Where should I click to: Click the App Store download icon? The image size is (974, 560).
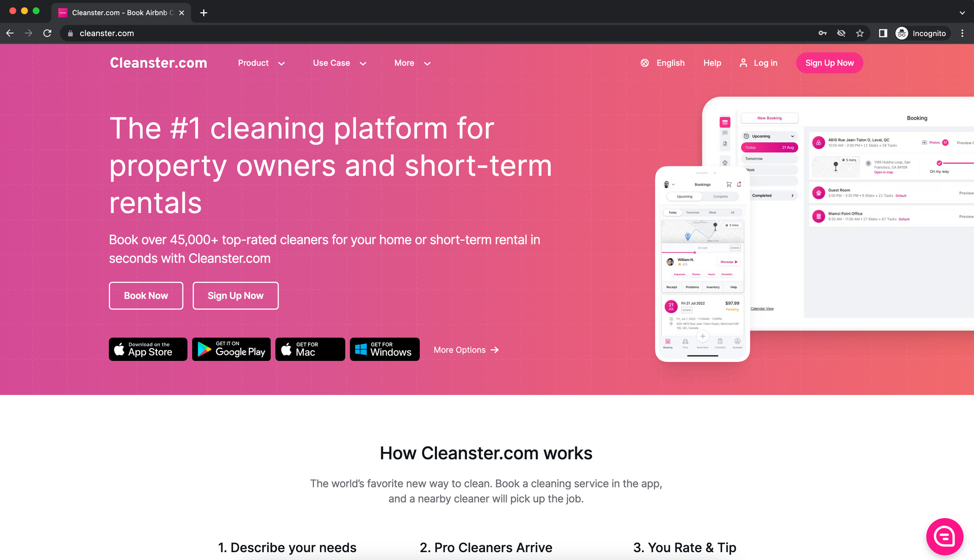click(x=147, y=349)
